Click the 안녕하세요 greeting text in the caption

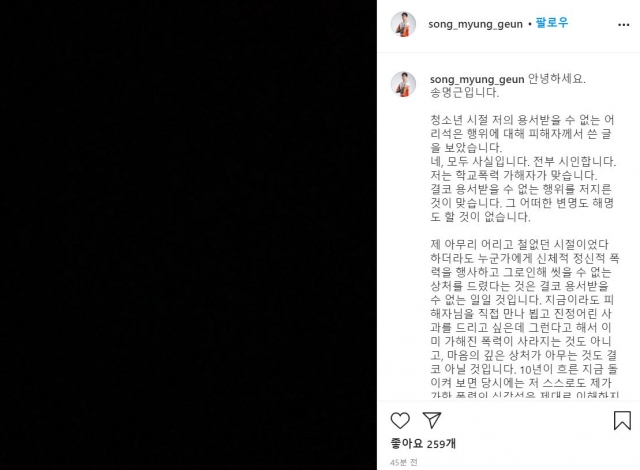point(557,78)
